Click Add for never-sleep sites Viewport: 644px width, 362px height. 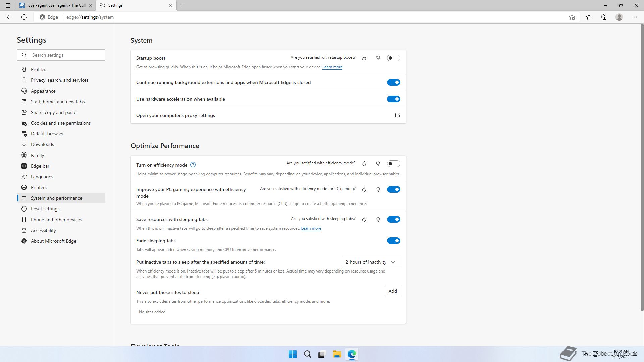[x=392, y=291]
